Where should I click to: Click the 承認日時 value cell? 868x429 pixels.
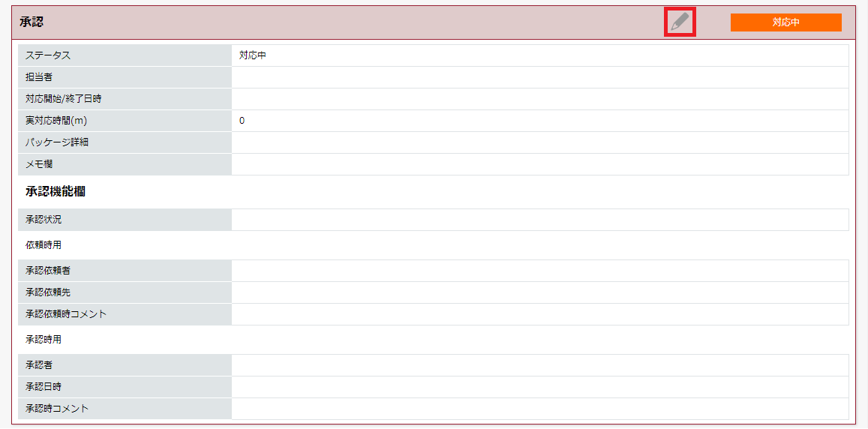(539, 387)
